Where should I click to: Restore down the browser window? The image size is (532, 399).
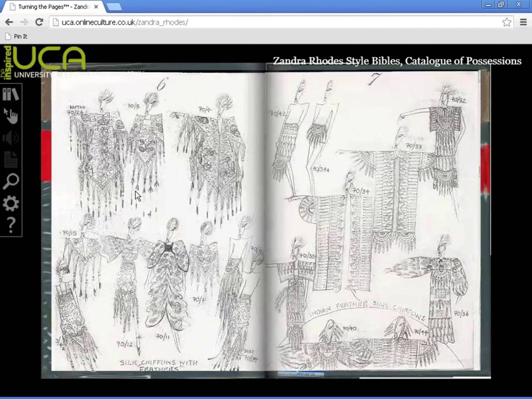pos(501,5)
